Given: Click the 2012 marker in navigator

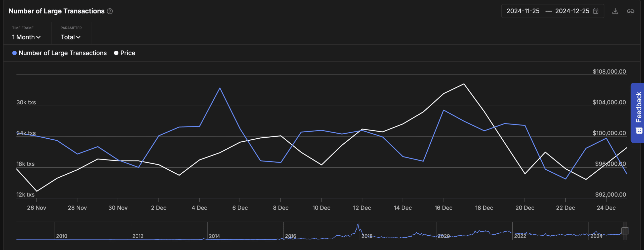Looking at the screenshot, I should click(x=138, y=236).
